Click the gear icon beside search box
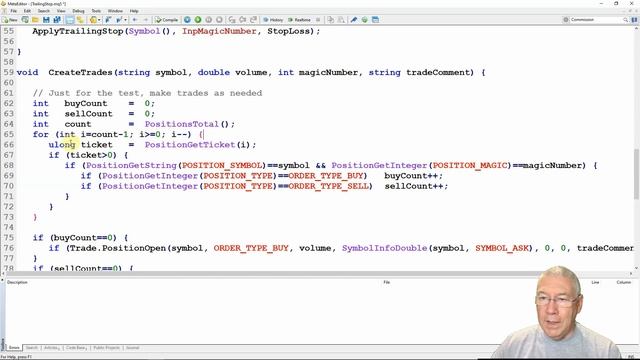 pyautogui.click(x=566, y=20)
